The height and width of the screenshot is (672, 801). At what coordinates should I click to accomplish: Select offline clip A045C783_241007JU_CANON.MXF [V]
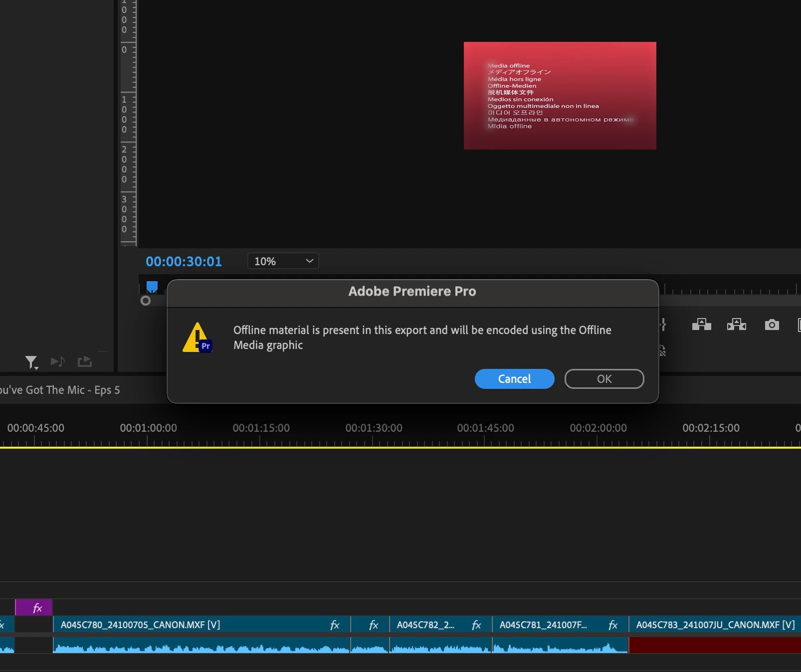(715, 625)
